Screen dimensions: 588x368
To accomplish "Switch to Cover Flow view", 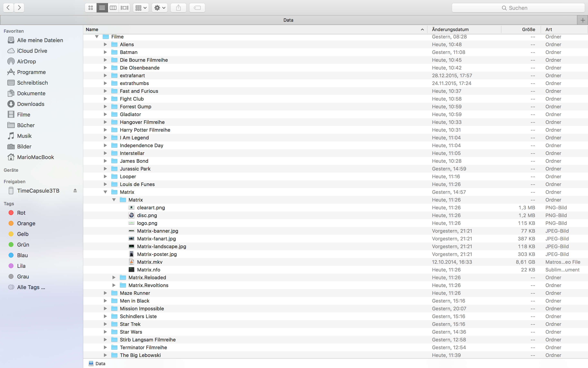I will coord(124,8).
